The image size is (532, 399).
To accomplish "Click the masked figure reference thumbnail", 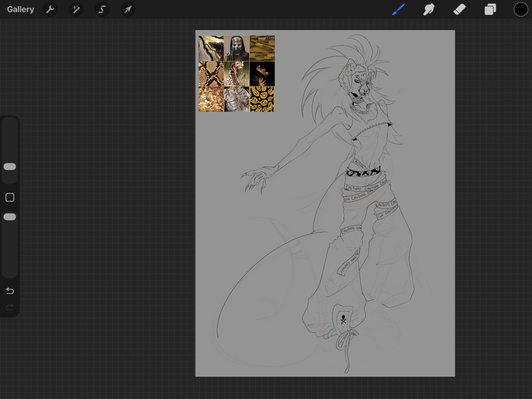I will click(237, 48).
